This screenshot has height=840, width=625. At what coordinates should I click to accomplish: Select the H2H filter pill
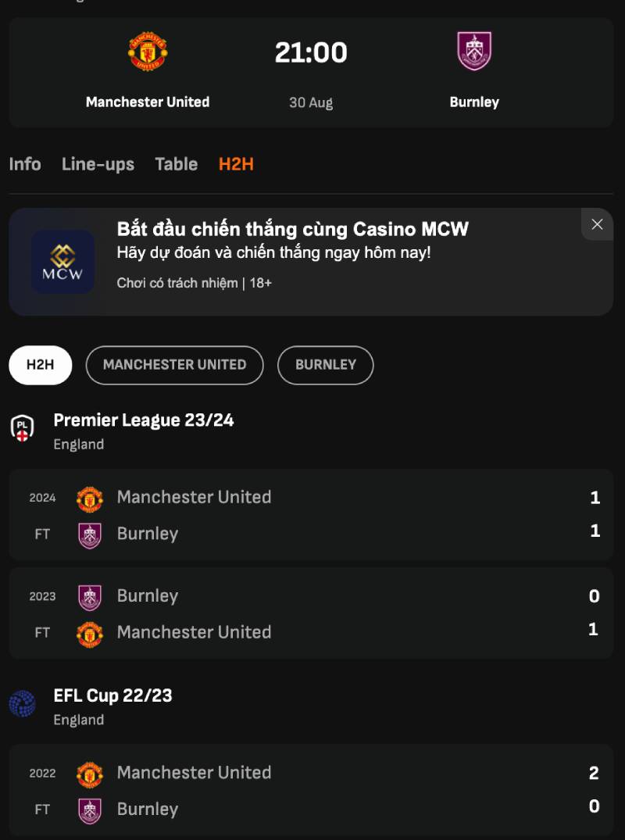[x=40, y=365]
